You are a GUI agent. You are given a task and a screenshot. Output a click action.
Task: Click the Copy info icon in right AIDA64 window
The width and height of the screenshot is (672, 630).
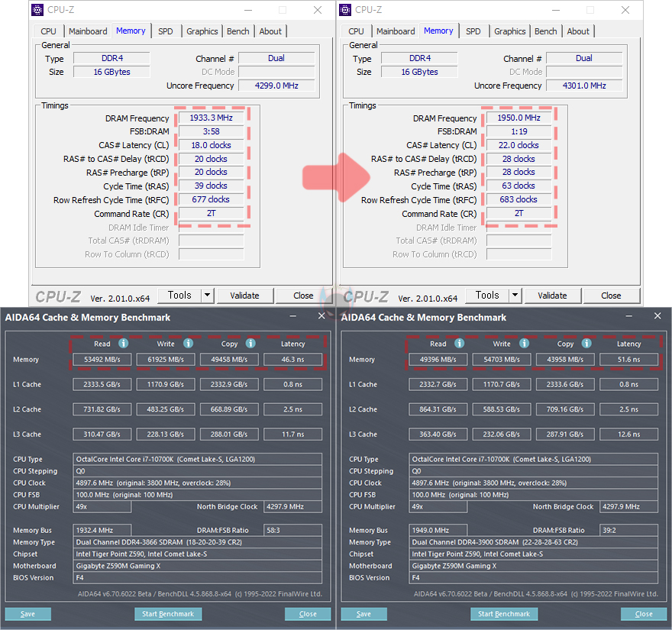tap(586, 344)
